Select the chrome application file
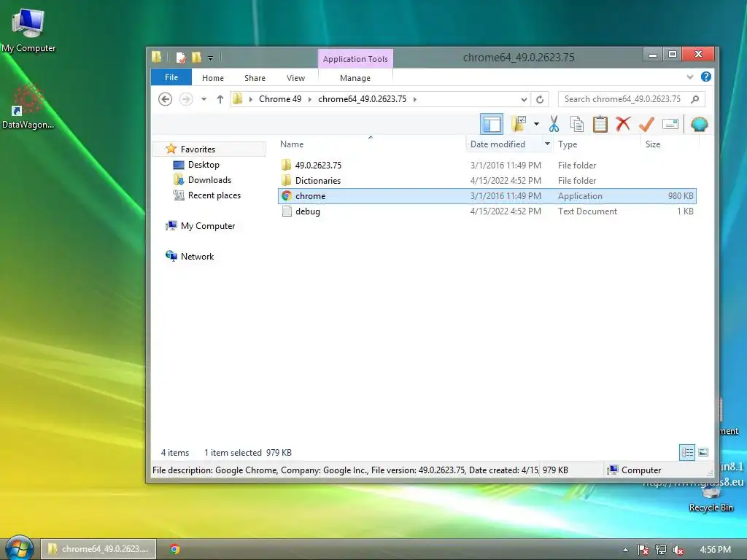This screenshot has height=560, width=747. click(x=487, y=195)
